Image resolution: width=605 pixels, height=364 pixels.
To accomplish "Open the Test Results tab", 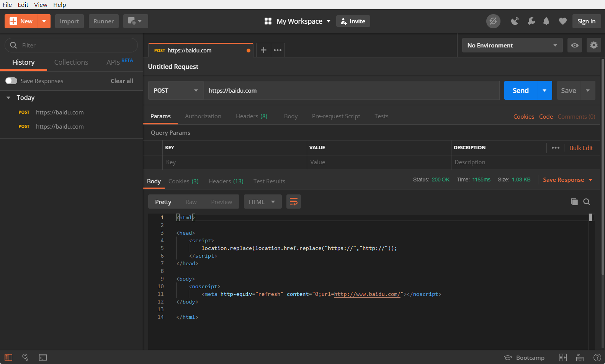I will [x=269, y=181].
